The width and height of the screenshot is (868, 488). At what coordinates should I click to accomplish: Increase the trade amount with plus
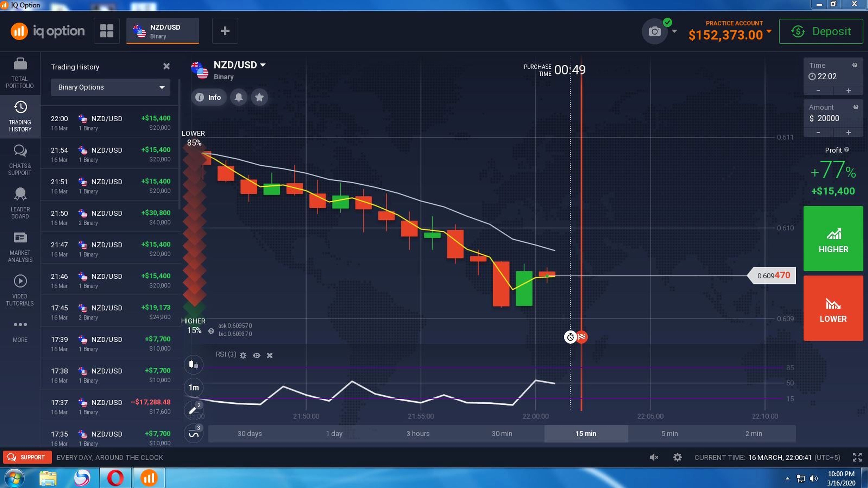click(848, 133)
